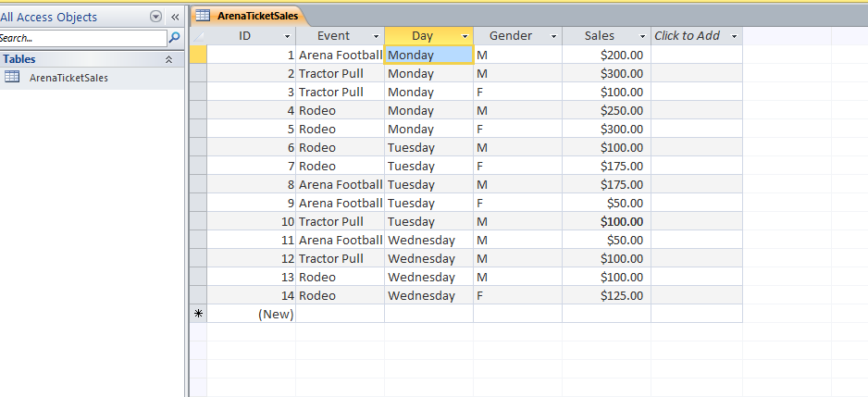Viewport: 868px width, 397px height.
Task: Collapse the navigation pane with double-chevron button
Action: 174,17
